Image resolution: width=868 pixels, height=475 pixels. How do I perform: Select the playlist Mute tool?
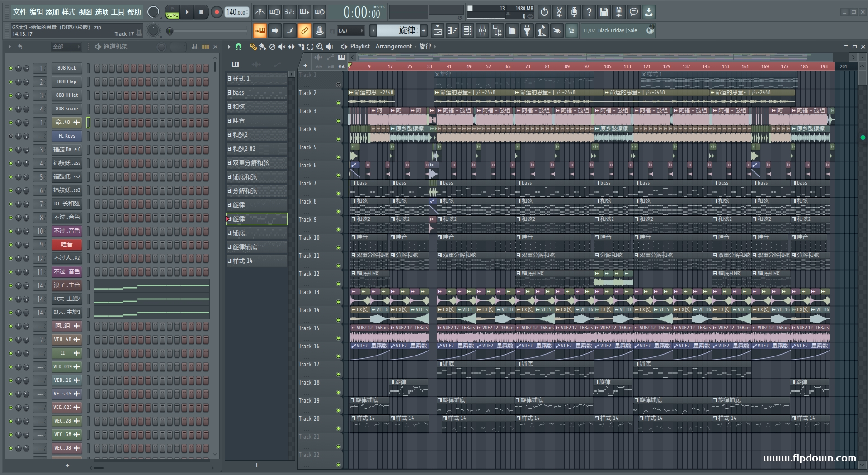pyautogui.click(x=282, y=47)
